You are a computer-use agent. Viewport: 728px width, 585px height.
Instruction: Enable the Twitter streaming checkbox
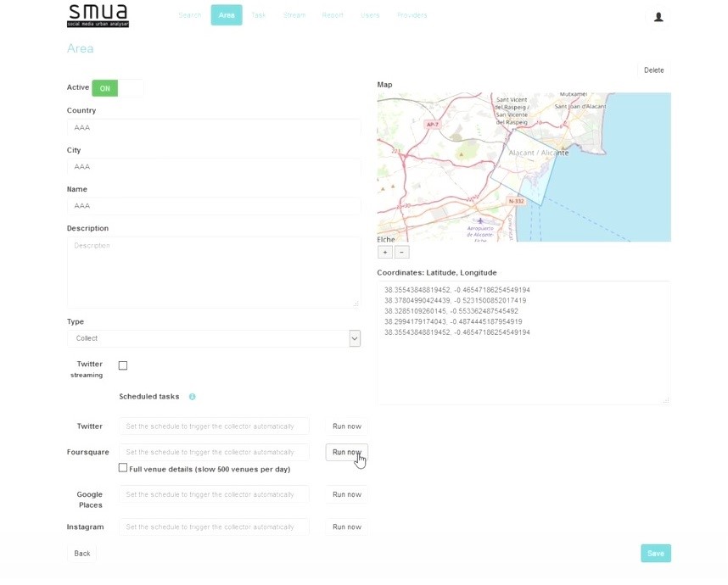[x=122, y=365]
